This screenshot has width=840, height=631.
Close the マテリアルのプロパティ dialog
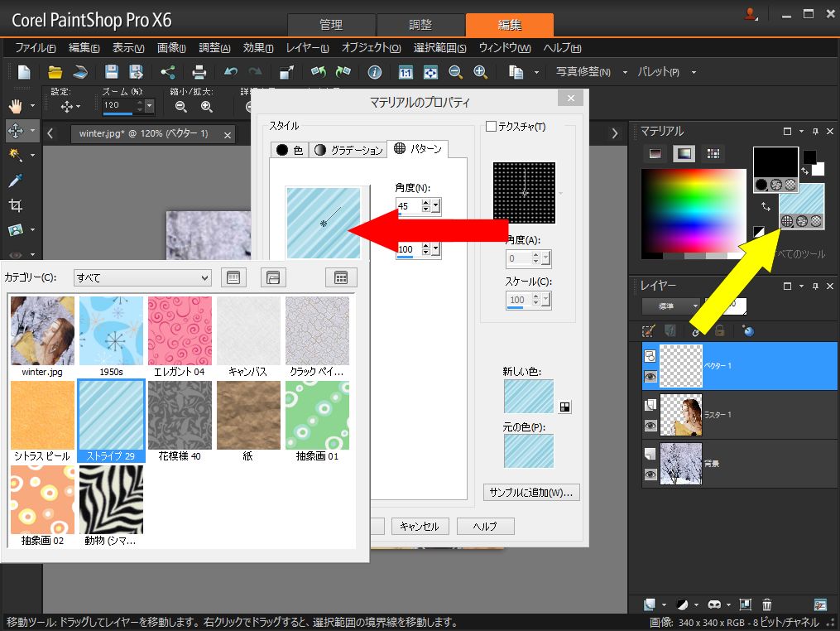tap(571, 98)
